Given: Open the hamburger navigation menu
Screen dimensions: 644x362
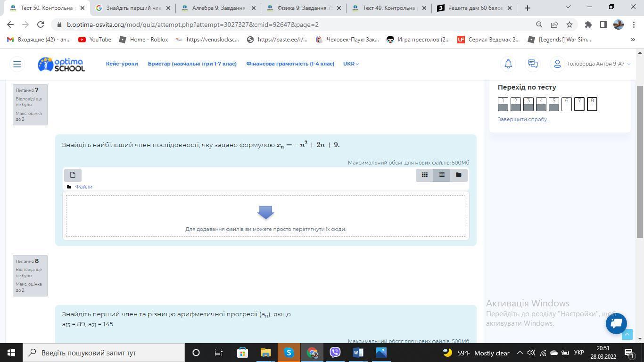Looking at the screenshot, I should pos(17,64).
